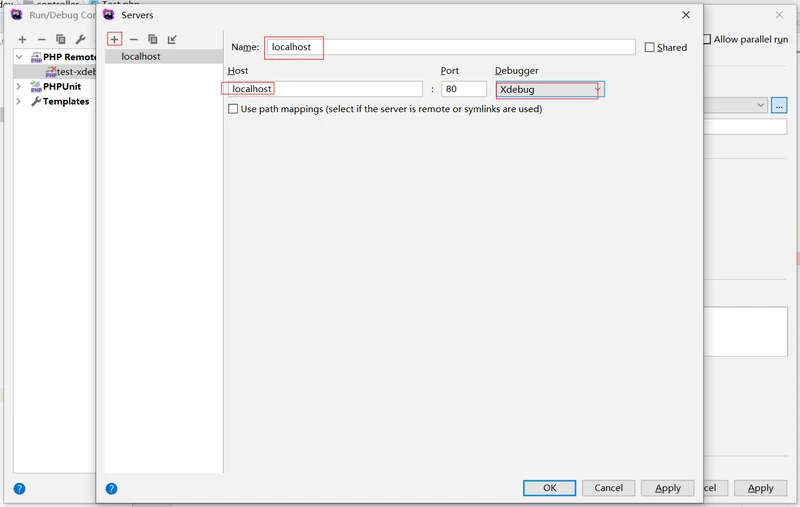Select the localhost entry in server list

coord(164,57)
